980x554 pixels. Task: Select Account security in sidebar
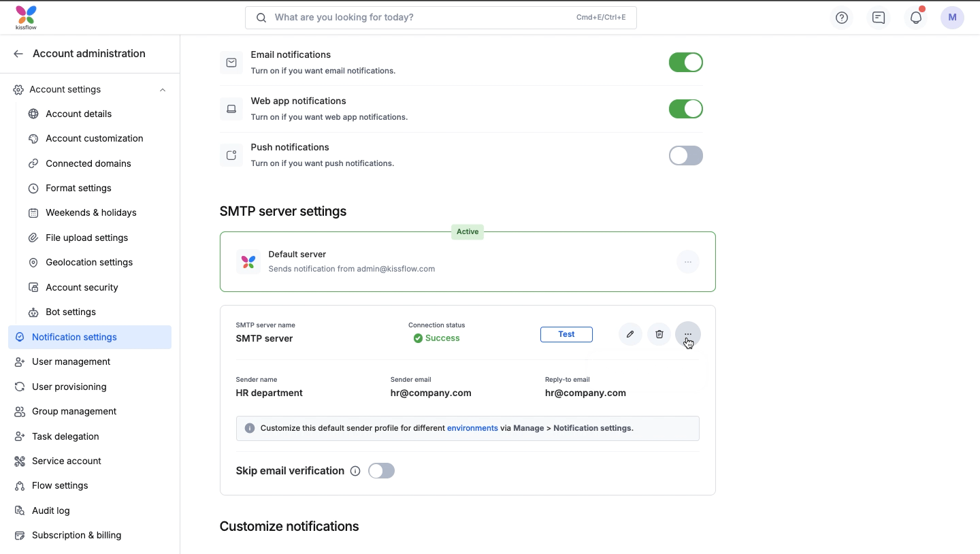[82, 287]
